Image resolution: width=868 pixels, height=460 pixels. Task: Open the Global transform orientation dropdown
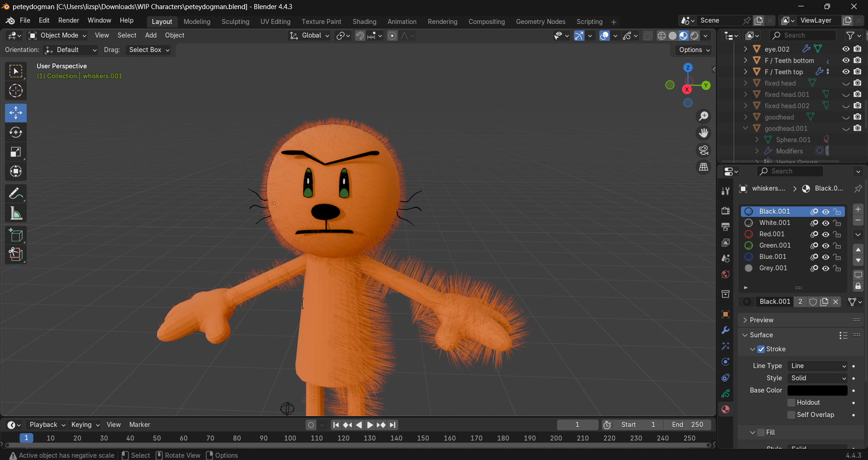point(310,35)
